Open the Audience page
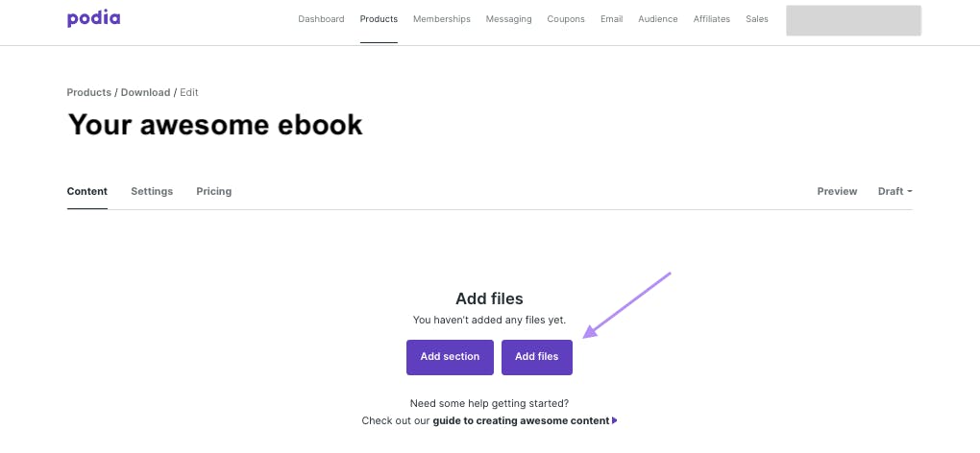980x453 pixels. click(658, 19)
